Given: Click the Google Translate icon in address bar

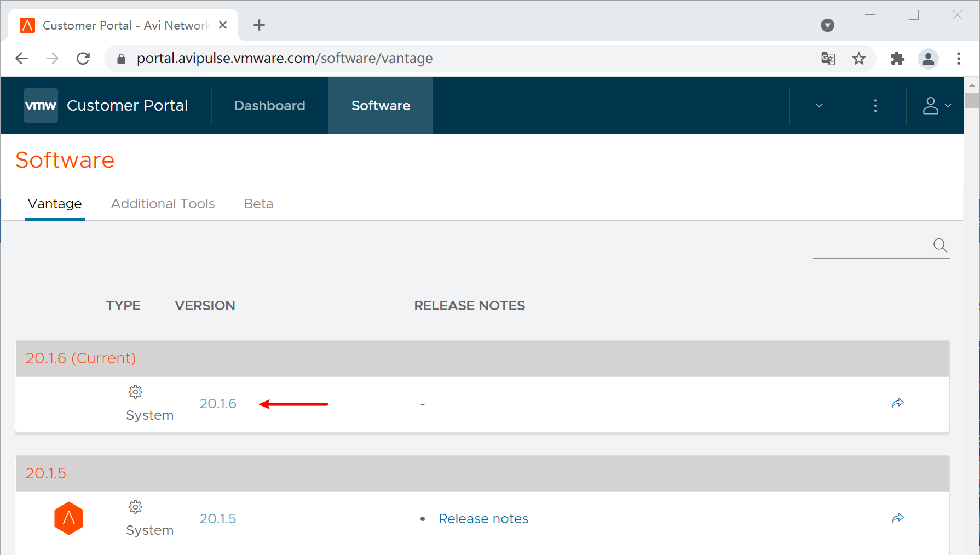Looking at the screenshot, I should click(828, 58).
